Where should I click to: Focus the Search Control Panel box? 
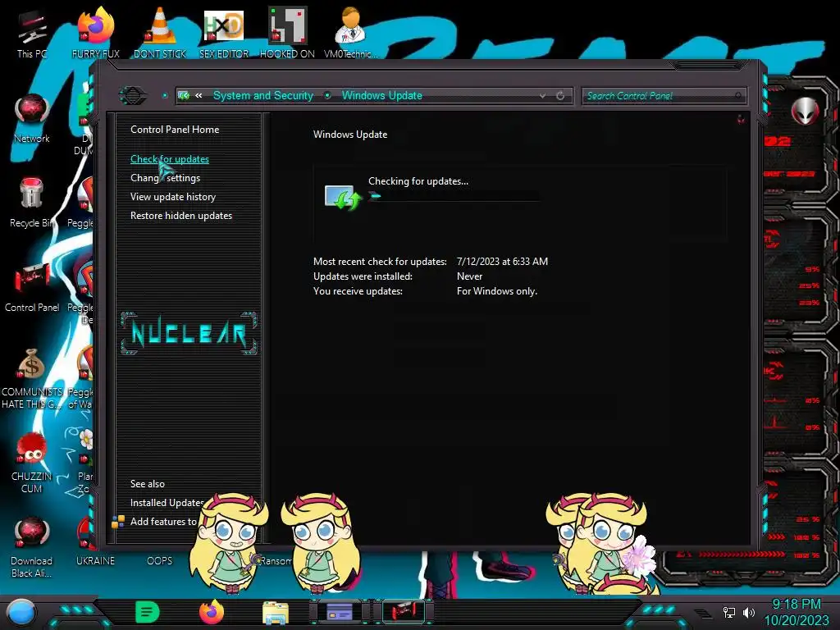[664, 96]
